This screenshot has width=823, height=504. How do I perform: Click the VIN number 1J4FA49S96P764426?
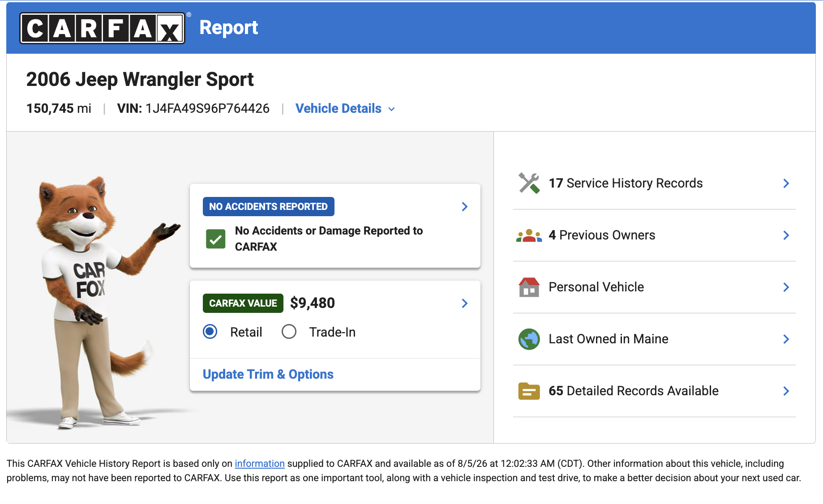(207, 108)
